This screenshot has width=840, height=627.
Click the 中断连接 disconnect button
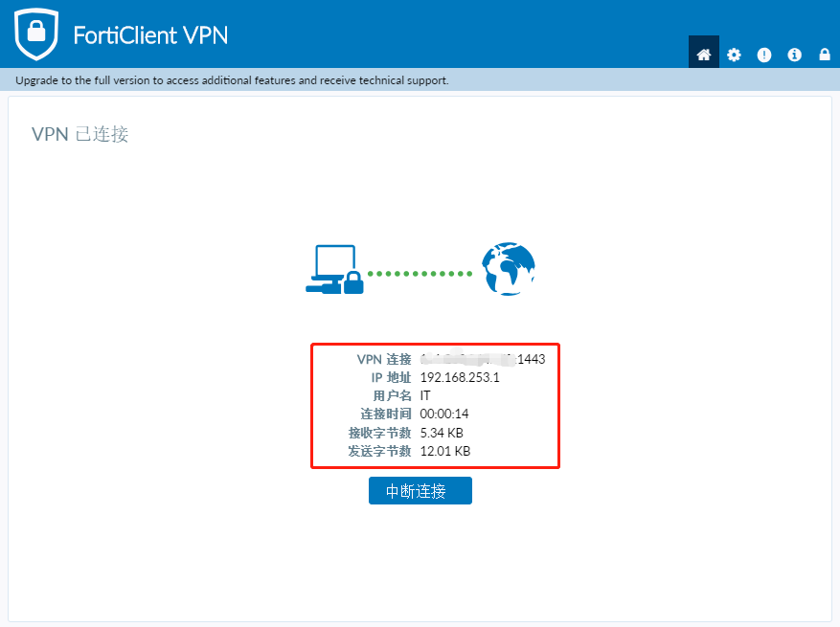[420, 490]
